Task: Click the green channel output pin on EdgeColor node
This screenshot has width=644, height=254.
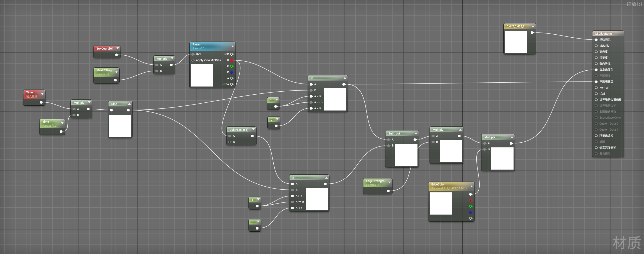Action: (471, 206)
